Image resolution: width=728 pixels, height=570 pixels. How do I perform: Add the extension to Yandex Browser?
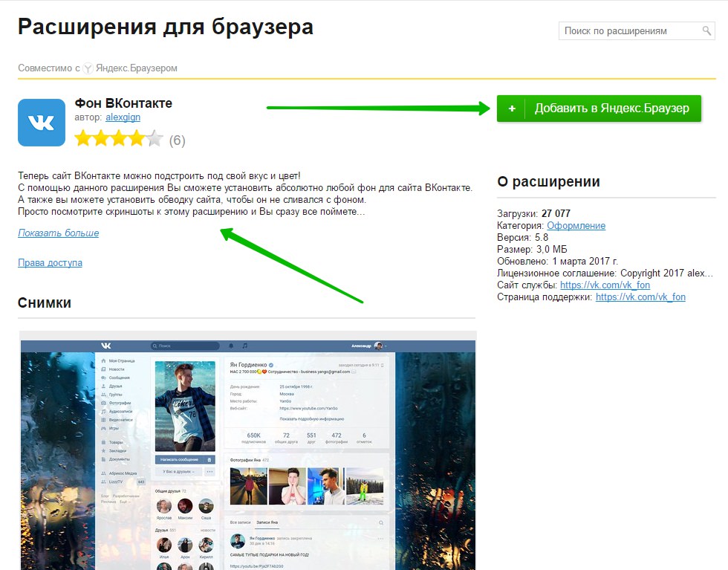coord(599,109)
